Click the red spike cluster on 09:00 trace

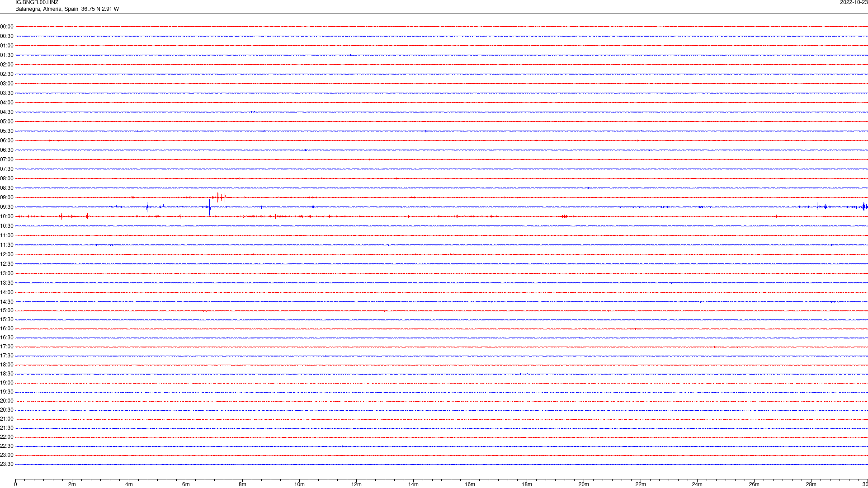[x=219, y=197]
